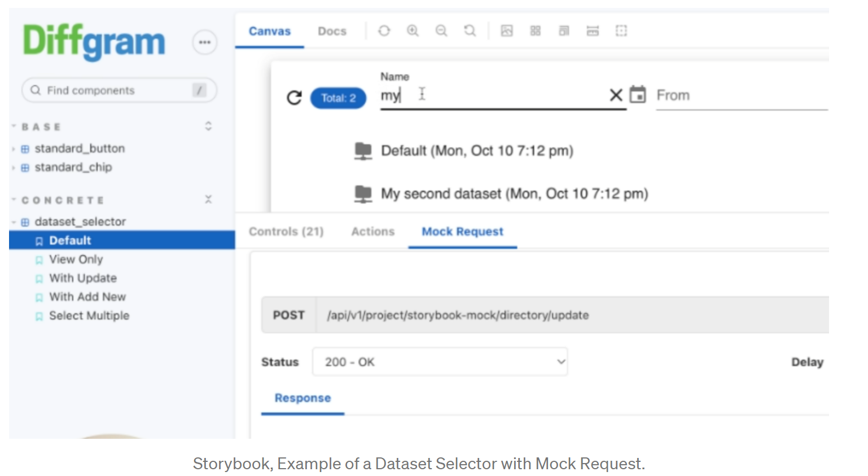Open the Status 200 - OK dropdown
The width and height of the screenshot is (868, 476).
coord(440,362)
